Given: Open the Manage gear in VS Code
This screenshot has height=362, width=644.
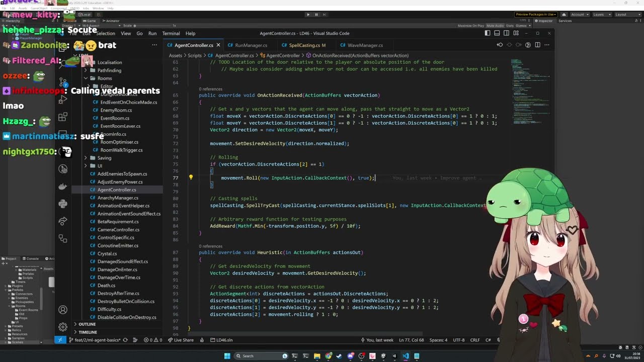Looking at the screenshot, I should [63, 327].
